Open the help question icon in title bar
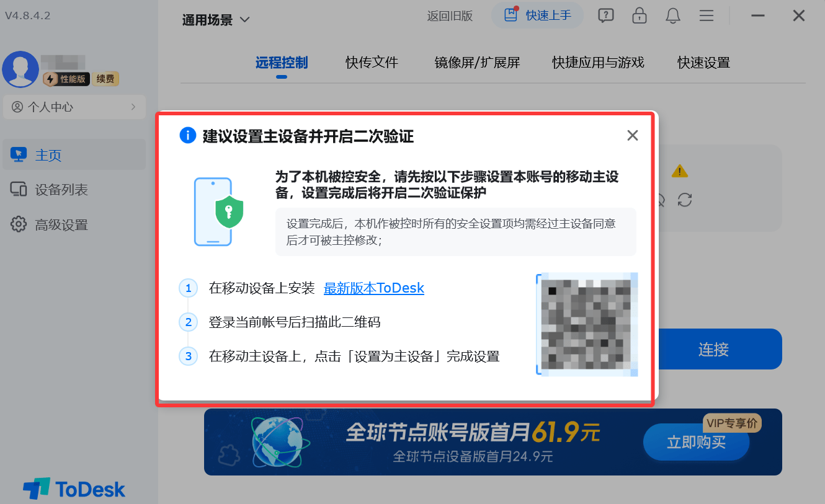 click(x=606, y=15)
